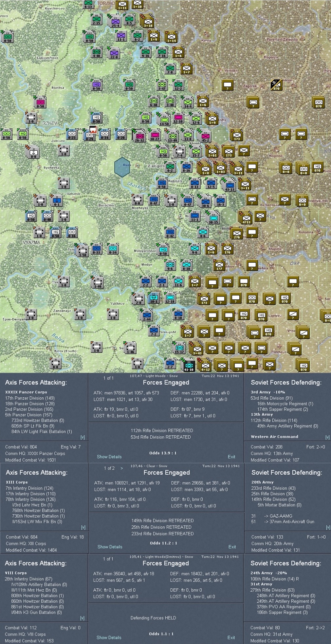
Task: Click Western Air Command entry
Action: (x=274, y=437)
